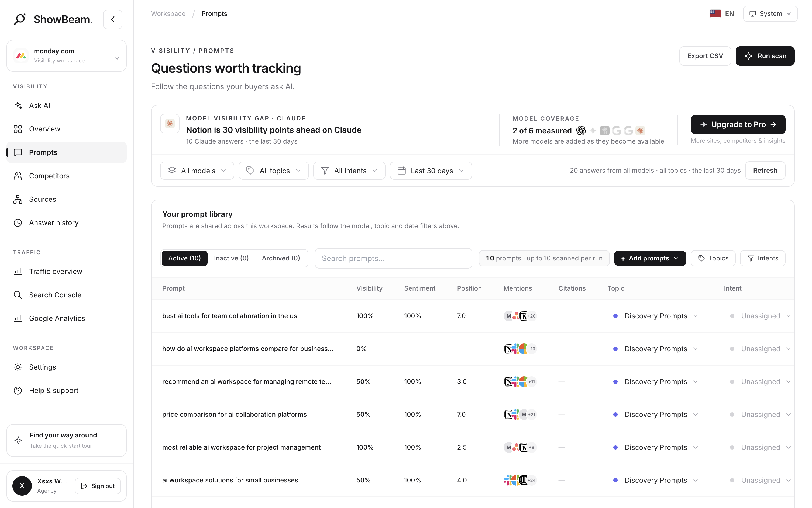This screenshot has height=508, width=812.
Task: Switch to the Active (10) tab
Action: point(185,258)
